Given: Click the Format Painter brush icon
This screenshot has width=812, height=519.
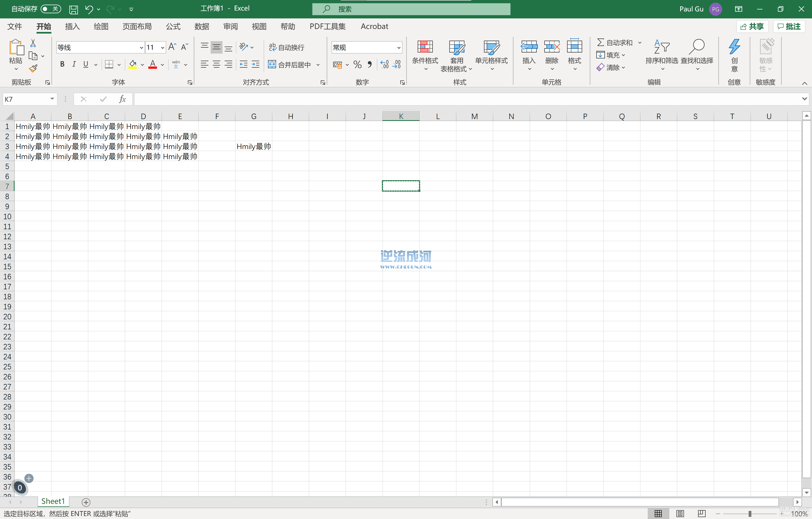Looking at the screenshot, I should click(x=33, y=69).
